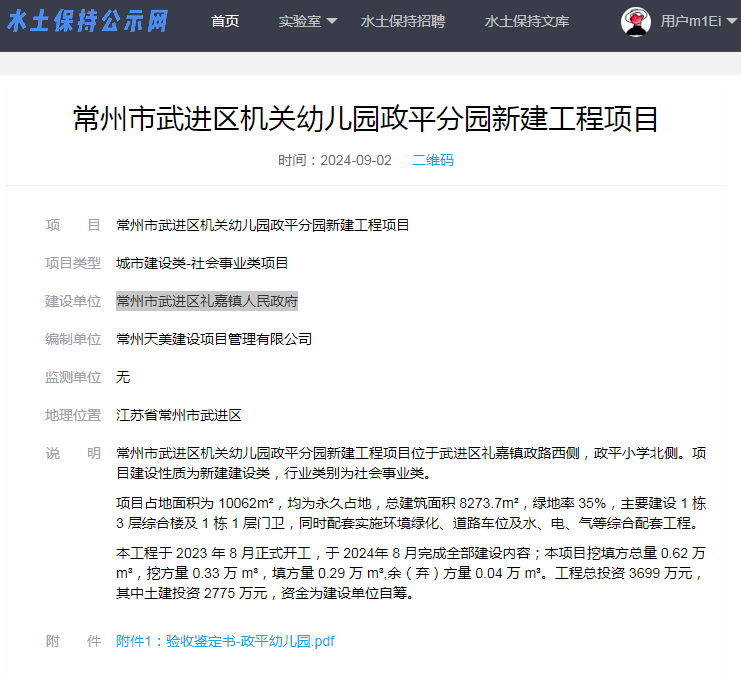The width and height of the screenshot is (741, 674).
Task: Download 附件1：验收鉴定书-政平幼儿园.pdf
Action: point(225,641)
